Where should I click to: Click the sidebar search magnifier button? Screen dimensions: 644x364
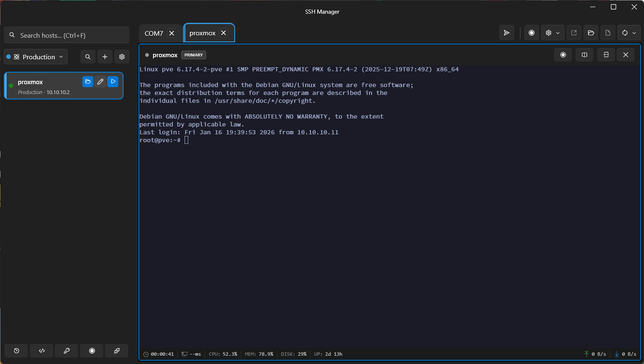pos(87,57)
